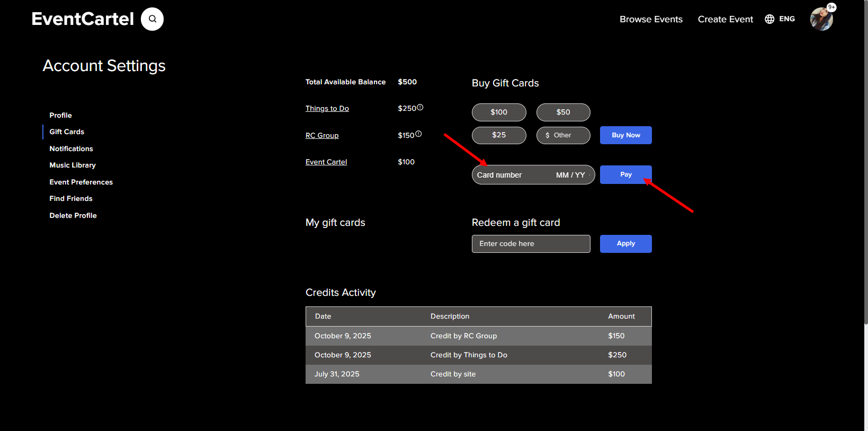Open Browse Events in top navigation
This screenshot has height=431, width=868.
coord(651,19)
